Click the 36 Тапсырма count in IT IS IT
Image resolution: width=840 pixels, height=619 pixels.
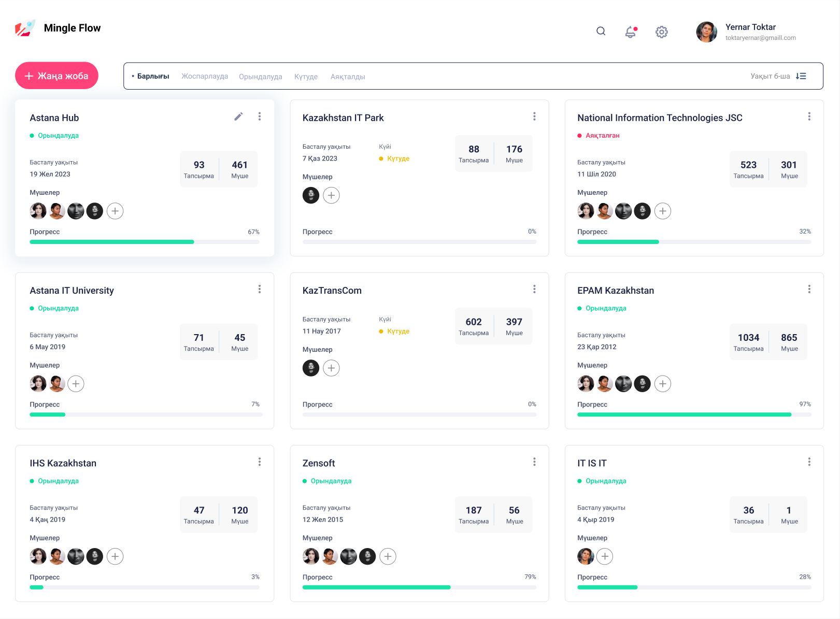[x=748, y=515]
